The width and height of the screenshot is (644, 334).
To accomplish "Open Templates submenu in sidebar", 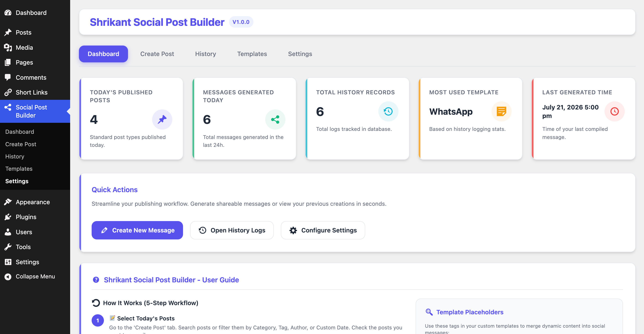I will click(x=19, y=169).
